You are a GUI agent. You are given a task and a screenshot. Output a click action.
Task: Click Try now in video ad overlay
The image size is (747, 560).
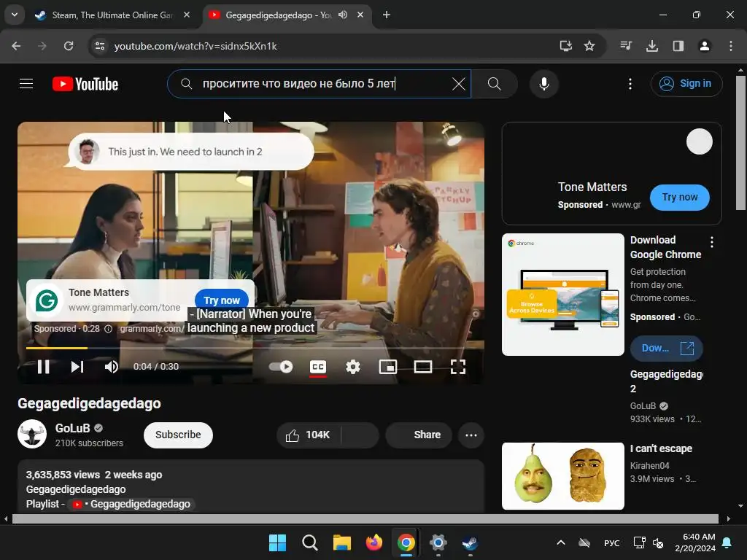tap(222, 300)
